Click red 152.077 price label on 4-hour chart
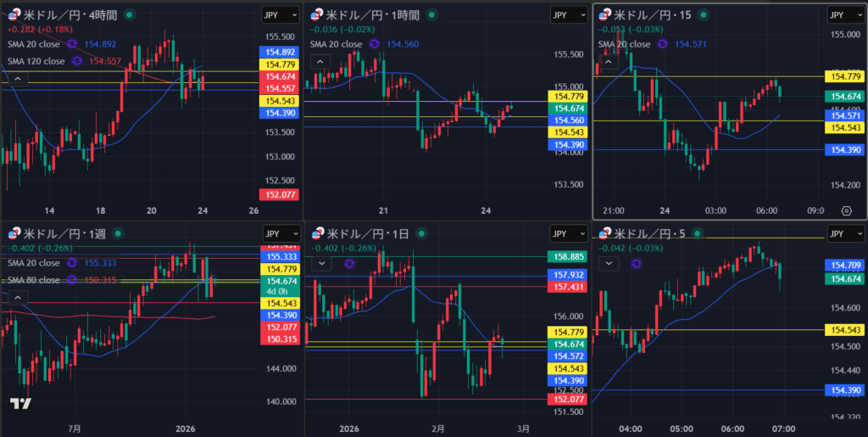This screenshot has width=868, height=437. (280, 194)
